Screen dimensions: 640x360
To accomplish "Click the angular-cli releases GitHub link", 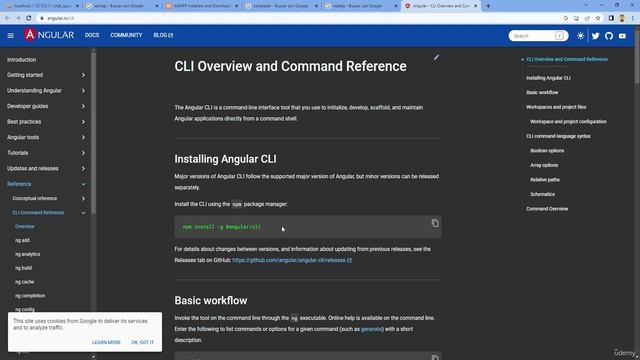I will pyautogui.click(x=291, y=260).
